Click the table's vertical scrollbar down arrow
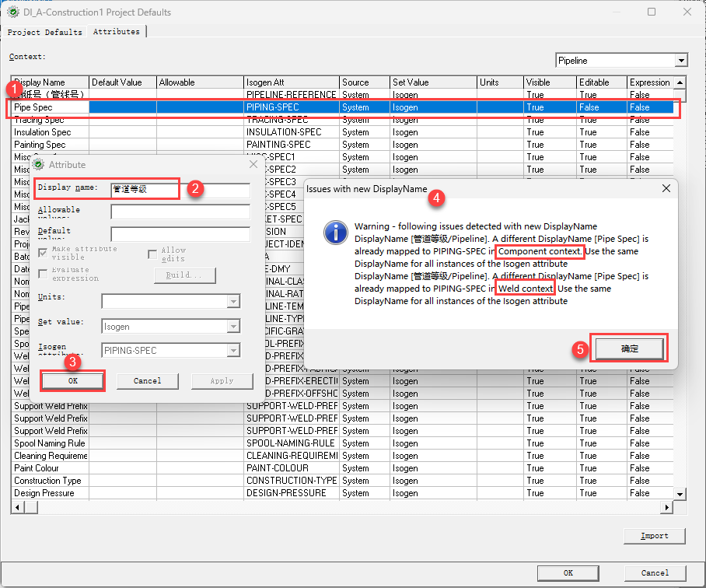The height and width of the screenshot is (588, 706). click(x=680, y=494)
